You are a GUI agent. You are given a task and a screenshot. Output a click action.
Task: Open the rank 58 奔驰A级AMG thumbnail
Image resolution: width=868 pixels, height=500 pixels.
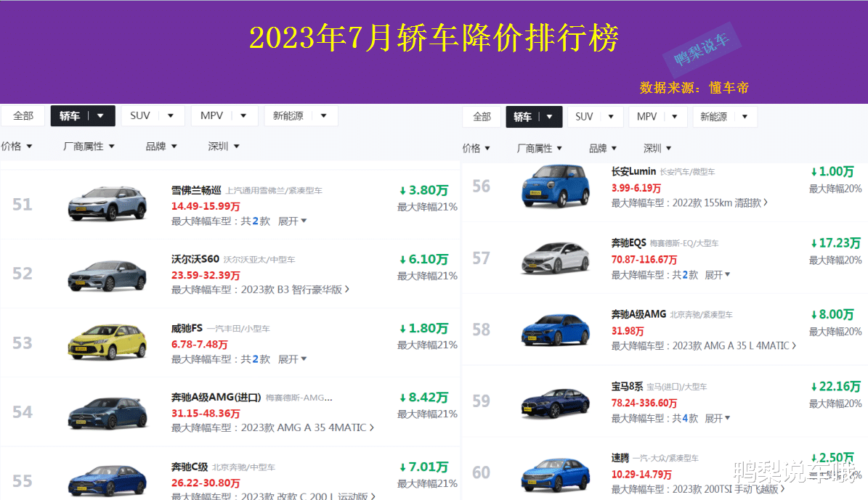coord(555,329)
